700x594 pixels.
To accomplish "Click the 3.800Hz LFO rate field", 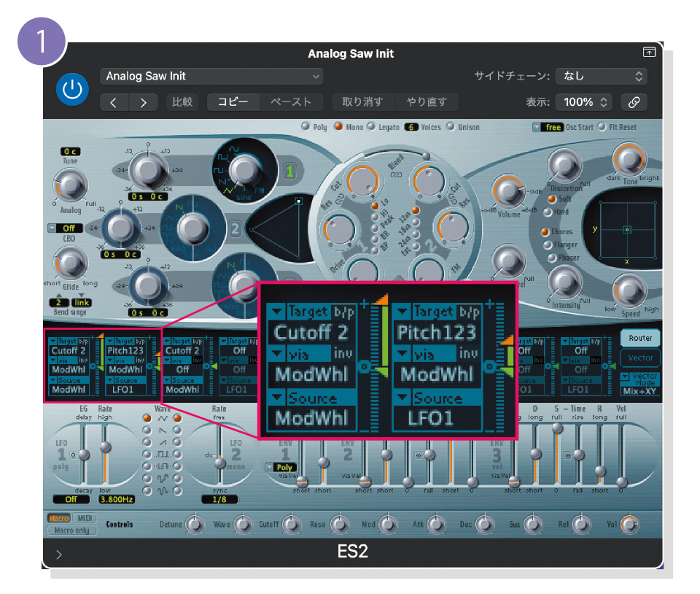I will 117,499.
